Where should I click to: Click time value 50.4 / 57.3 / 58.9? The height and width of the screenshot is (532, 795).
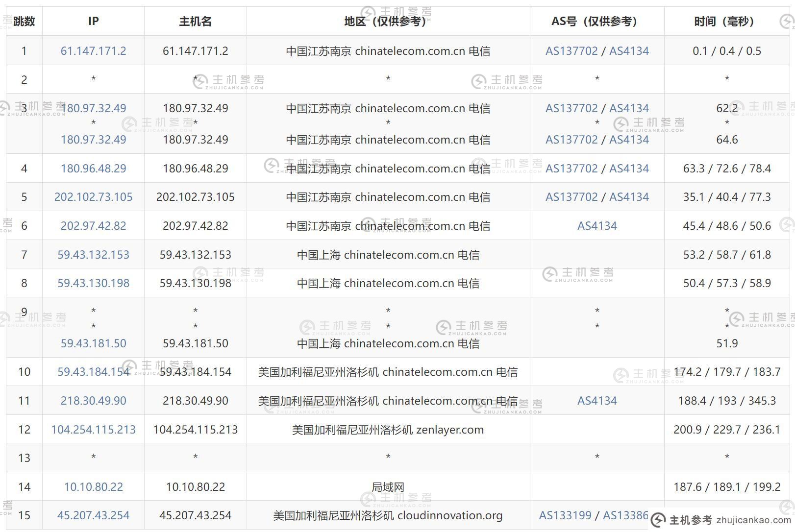[x=727, y=283]
